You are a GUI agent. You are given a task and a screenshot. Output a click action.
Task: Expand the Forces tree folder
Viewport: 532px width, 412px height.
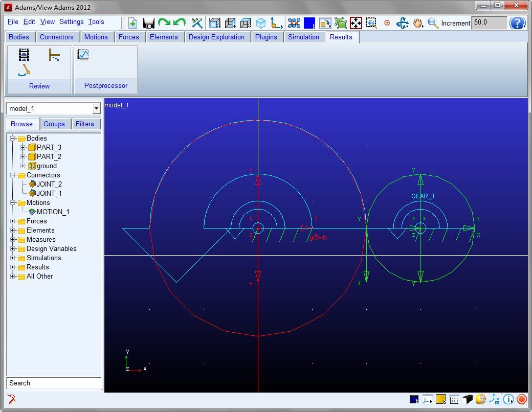(13, 221)
